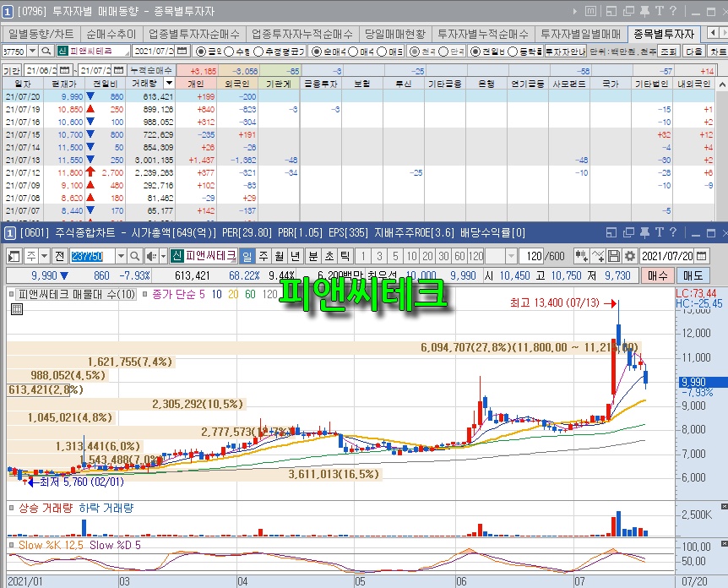Viewport: 728px width, 588px height.
Task: Open the 당일매매현황 tab
Action: 394,34
